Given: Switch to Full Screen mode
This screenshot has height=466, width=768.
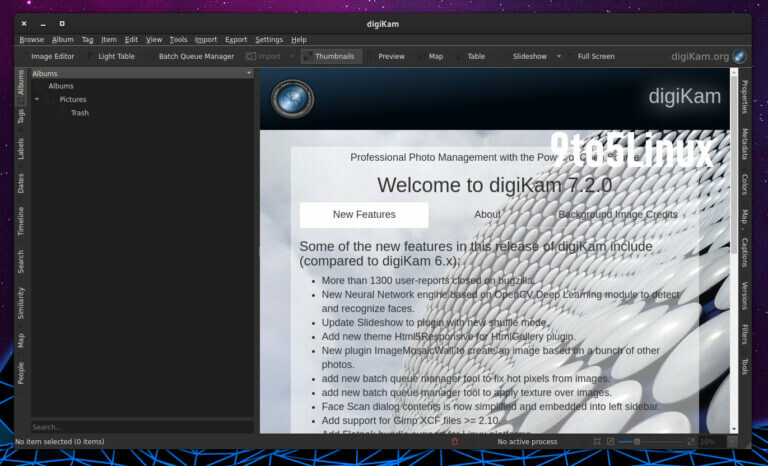Looking at the screenshot, I should pyautogui.click(x=595, y=56).
